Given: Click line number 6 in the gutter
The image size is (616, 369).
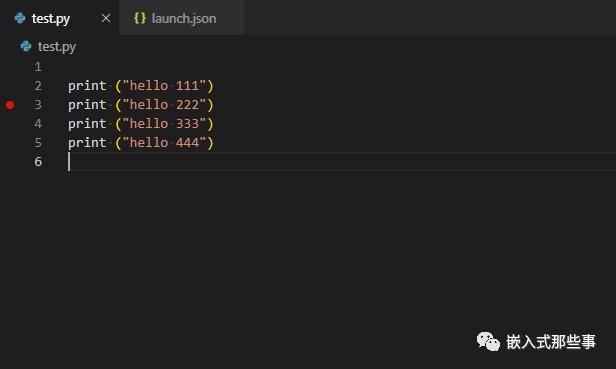Looking at the screenshot, I should [x=38, y=162].
